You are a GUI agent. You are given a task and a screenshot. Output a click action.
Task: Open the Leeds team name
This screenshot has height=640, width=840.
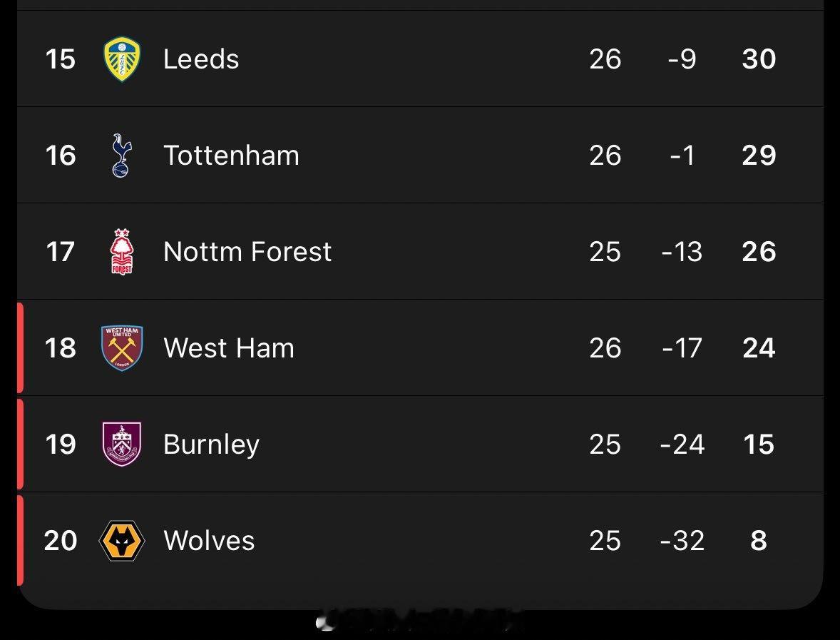(x=201, y=59)
